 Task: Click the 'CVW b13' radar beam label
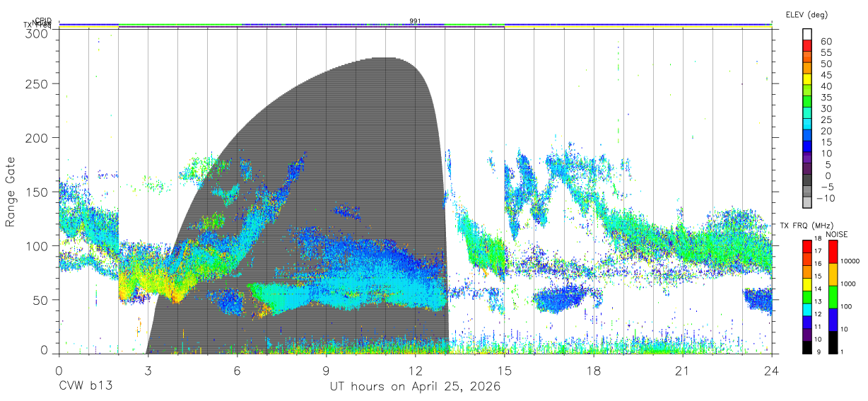tap(85, 387)
